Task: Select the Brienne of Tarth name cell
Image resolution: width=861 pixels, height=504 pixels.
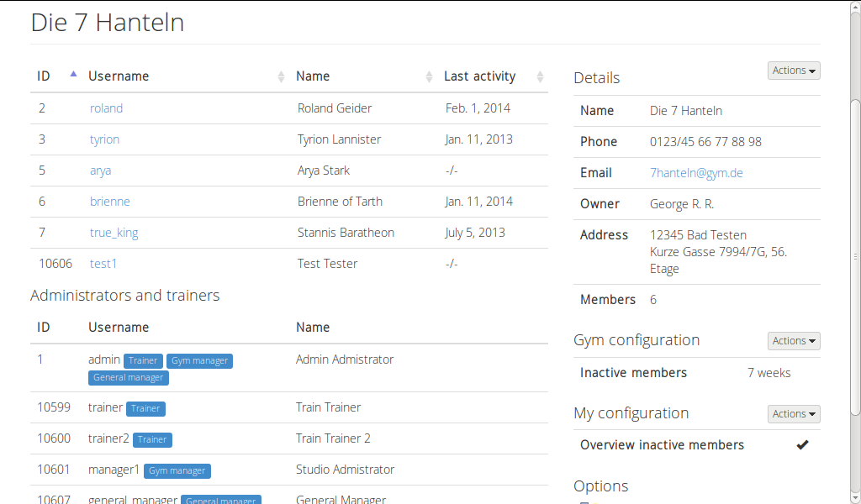Action: click(x=340, y=202)
